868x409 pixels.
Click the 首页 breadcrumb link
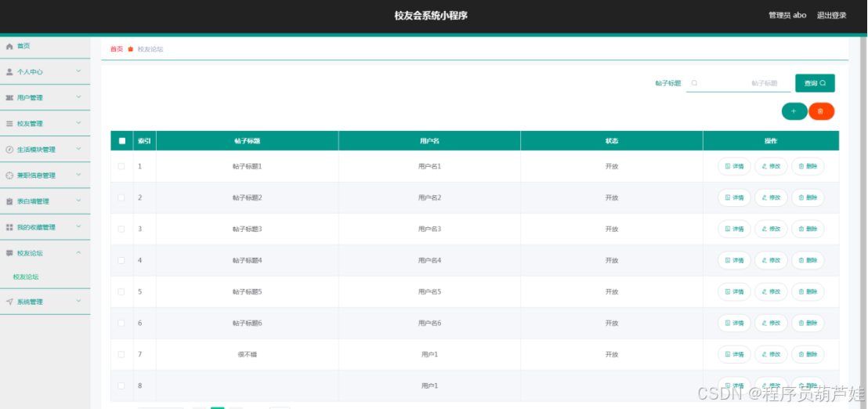(x=116, y=49)
